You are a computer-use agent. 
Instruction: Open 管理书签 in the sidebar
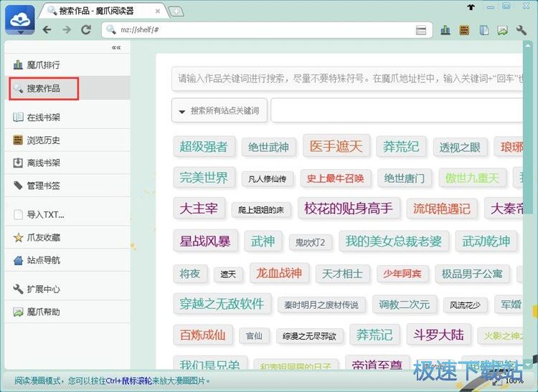click(x=43, y=186)
